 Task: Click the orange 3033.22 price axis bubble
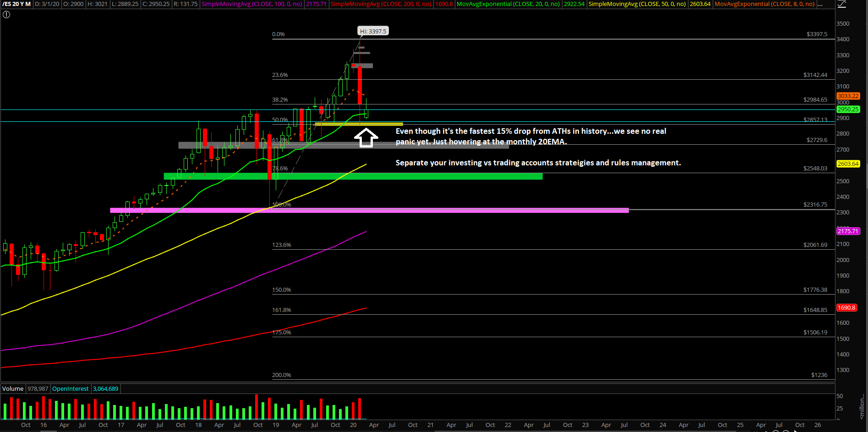(848, 96)
